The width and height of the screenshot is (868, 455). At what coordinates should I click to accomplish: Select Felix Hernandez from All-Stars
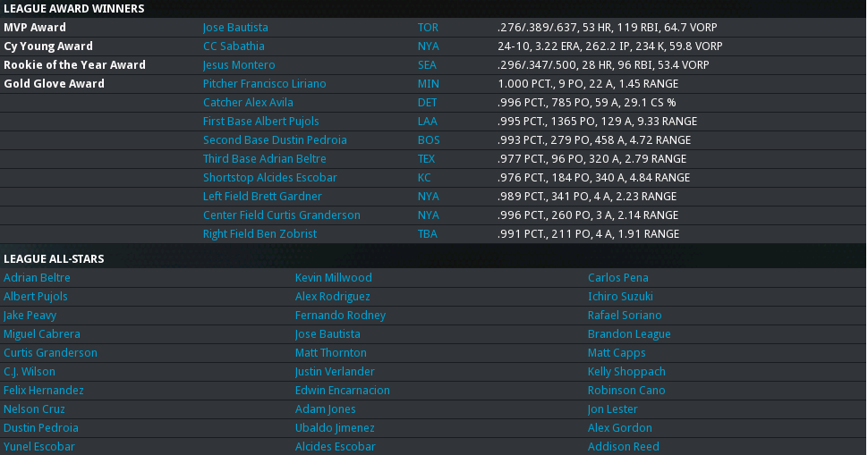(x=44, y=391)
